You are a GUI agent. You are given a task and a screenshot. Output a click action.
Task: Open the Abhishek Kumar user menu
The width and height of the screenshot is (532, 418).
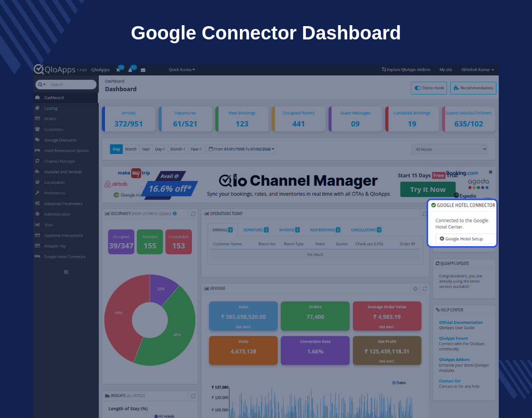click(x=477, y=69)
